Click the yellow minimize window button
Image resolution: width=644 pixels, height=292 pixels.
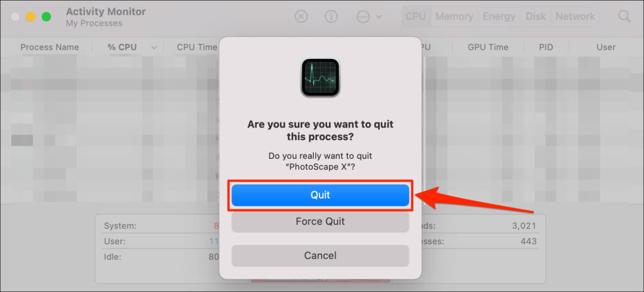[x=31, y=17]
